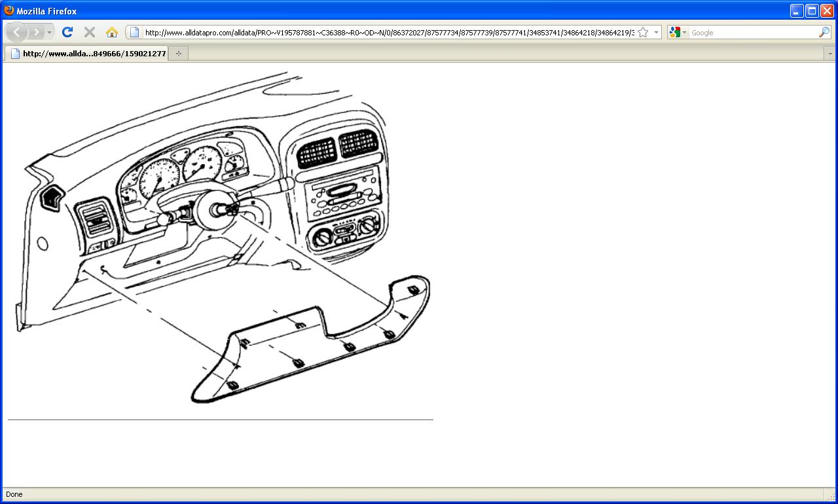List all tabs dropdown arrow

pyautogui.click(x=830, y=54)
